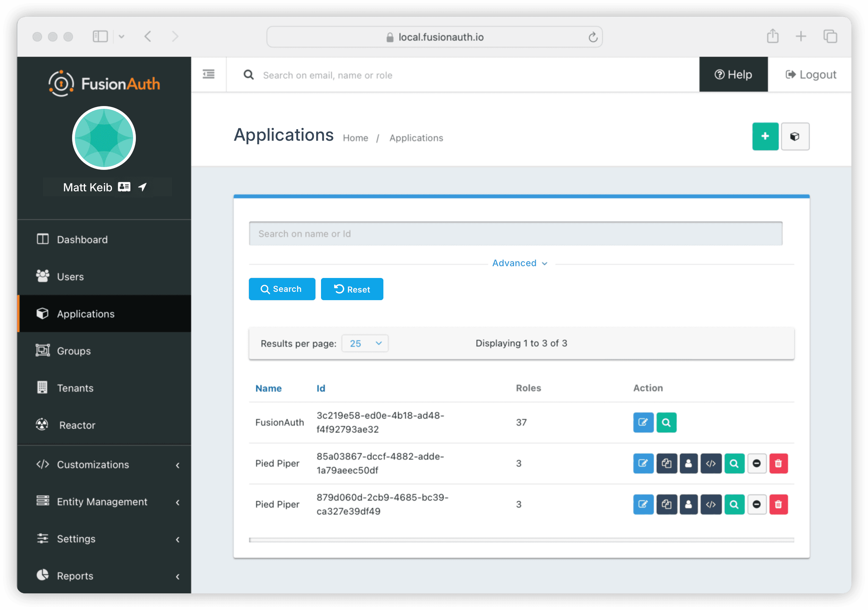Go back using the browser back arrow
The width and height of the screenshot is (868, 610).
coord(148,37)
